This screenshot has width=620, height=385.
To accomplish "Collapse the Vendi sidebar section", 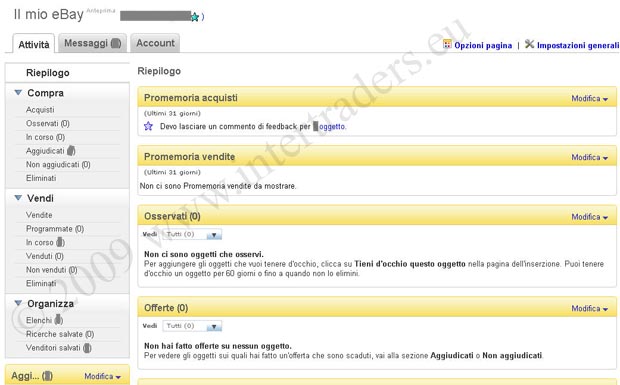I will tap(18, 198).
